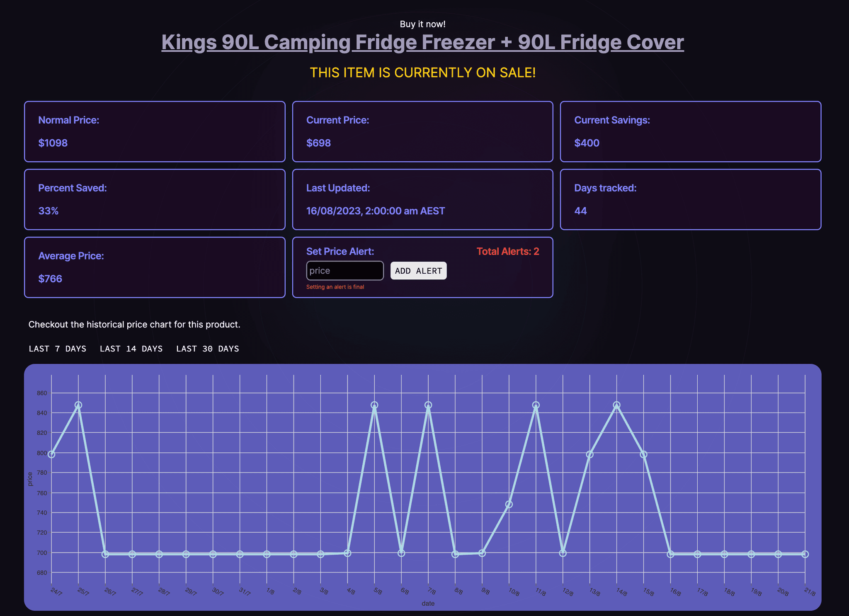Show the LAST 7 DAYS chart
The height and width of the screenshot is (616, 849).
click(x=58, y=349)
